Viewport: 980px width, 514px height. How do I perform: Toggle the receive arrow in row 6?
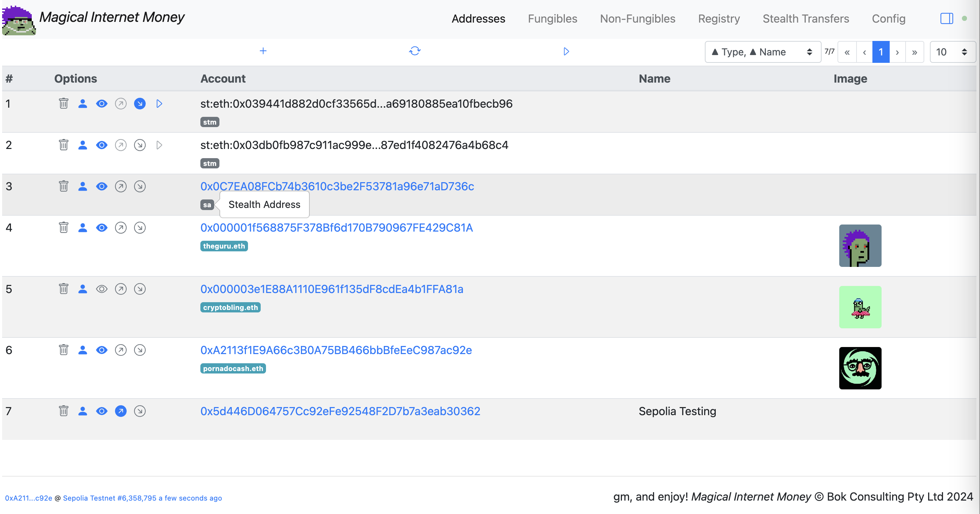[x=140, y=350]
